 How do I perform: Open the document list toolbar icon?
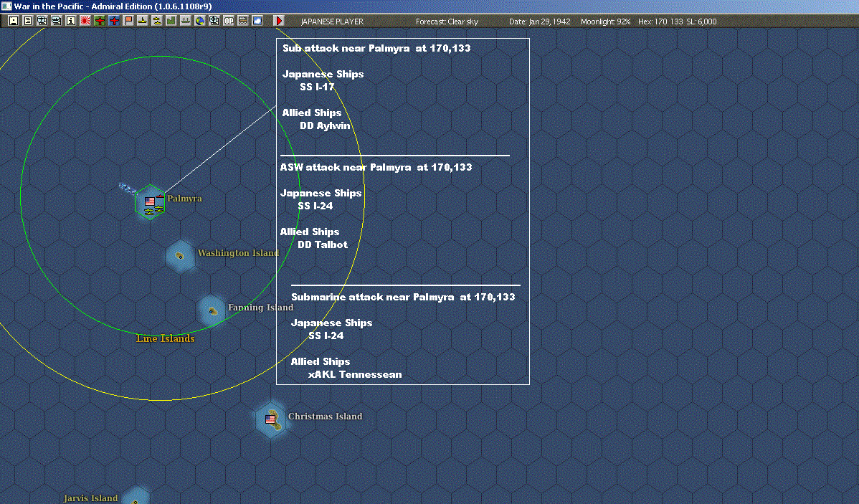click(28, 21)
